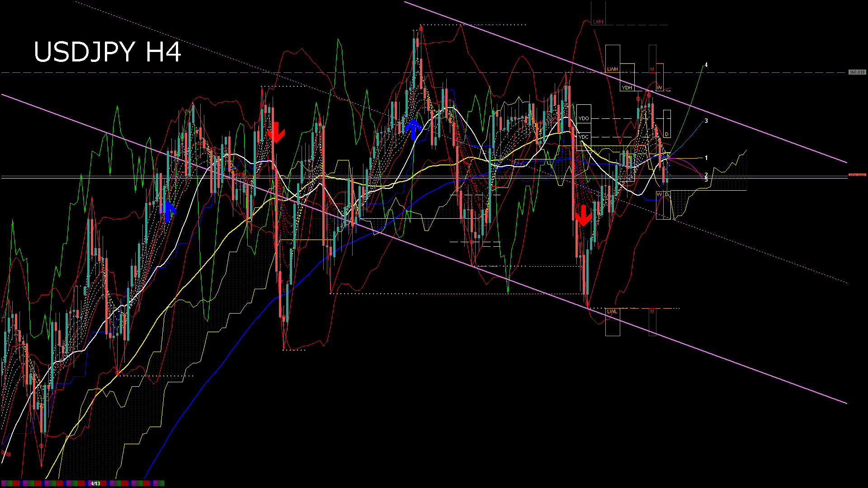Viewport: 868px width, 488px height.
Task: Click the red current price tag on right axis
Action: 857,175
